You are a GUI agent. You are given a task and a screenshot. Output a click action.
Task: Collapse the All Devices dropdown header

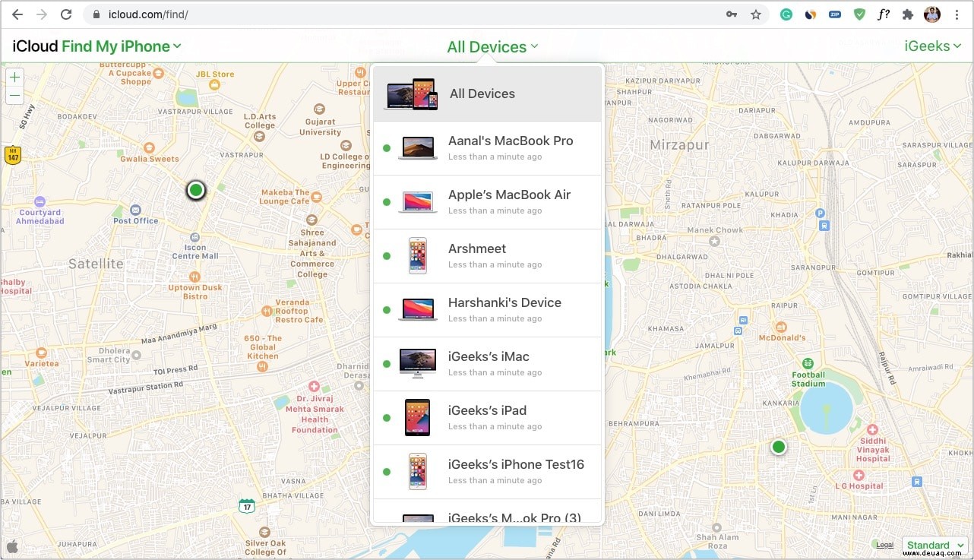point(492,47)
